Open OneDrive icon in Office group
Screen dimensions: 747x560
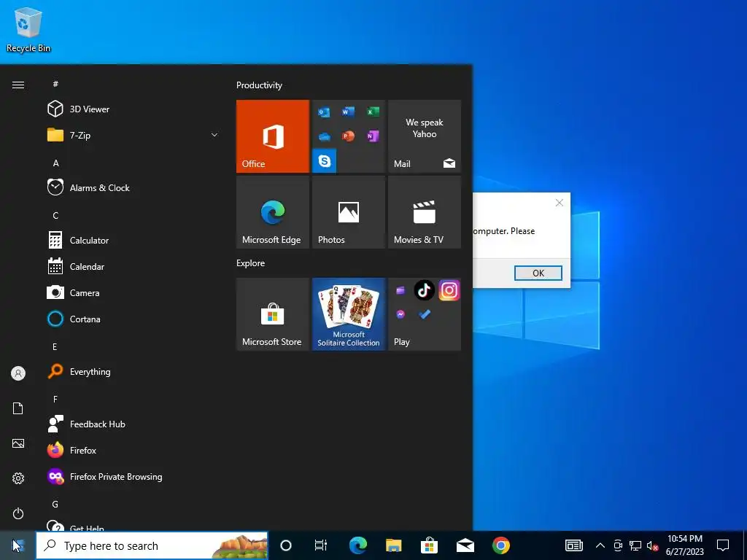tap(324, 137)
